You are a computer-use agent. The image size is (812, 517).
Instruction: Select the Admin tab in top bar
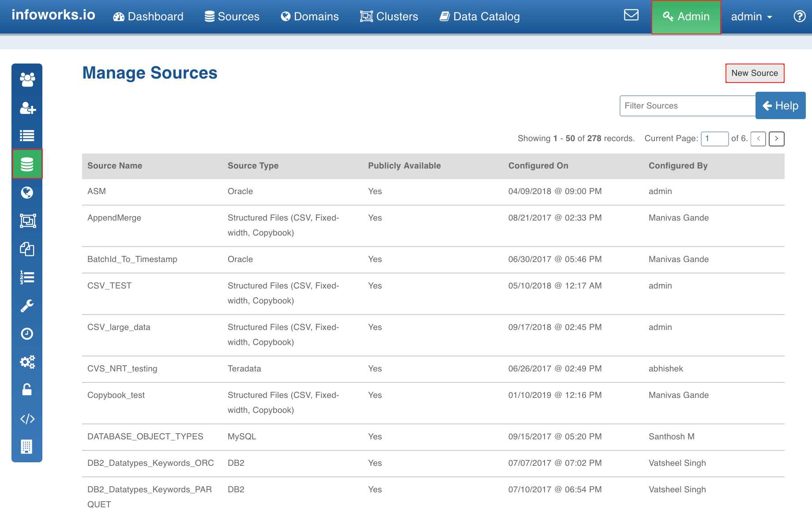pos(686,17)
